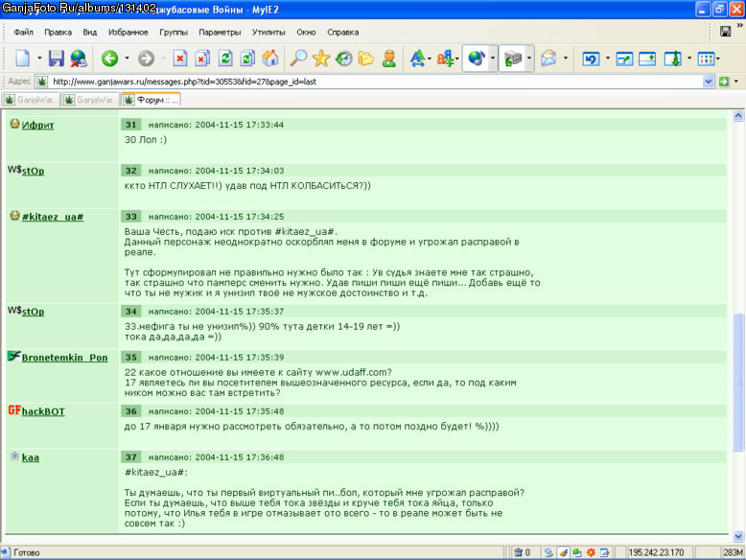Open dropdown arrow next to proxy icon
The height and width of the screenshot is (560, 746).
(x=529, y=58)
